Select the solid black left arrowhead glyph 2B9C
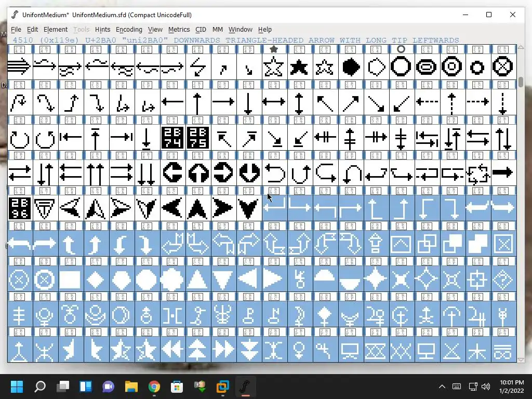This screenshot has width=532, height=399. pos(172,208)
